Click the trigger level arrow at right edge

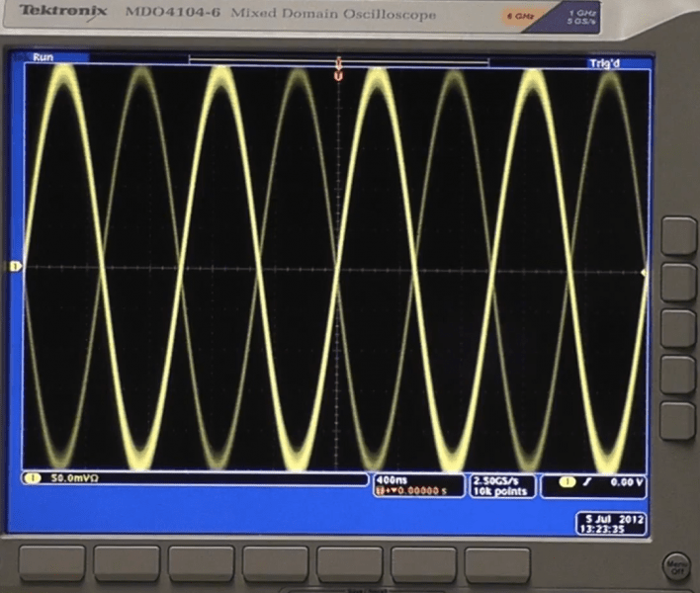tap(644, 272)
